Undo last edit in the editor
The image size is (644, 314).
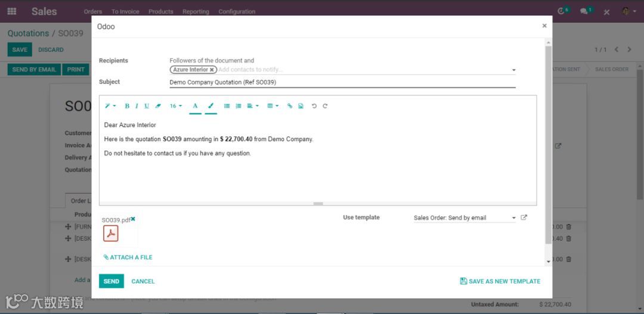(x=314, y=106)
